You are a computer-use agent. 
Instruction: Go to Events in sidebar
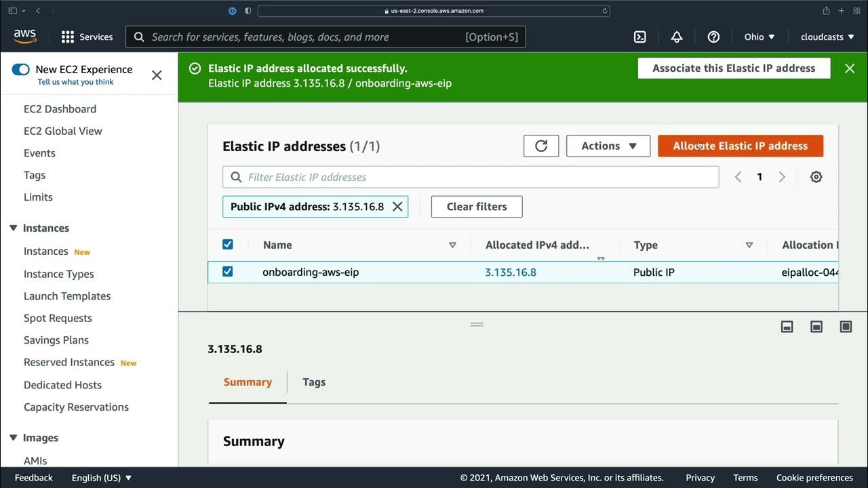39,153
